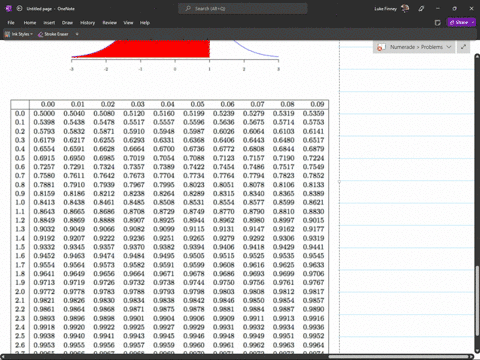The image size is (480, 360).
Task: Click the cell value 0.9938
Action: 44,336
